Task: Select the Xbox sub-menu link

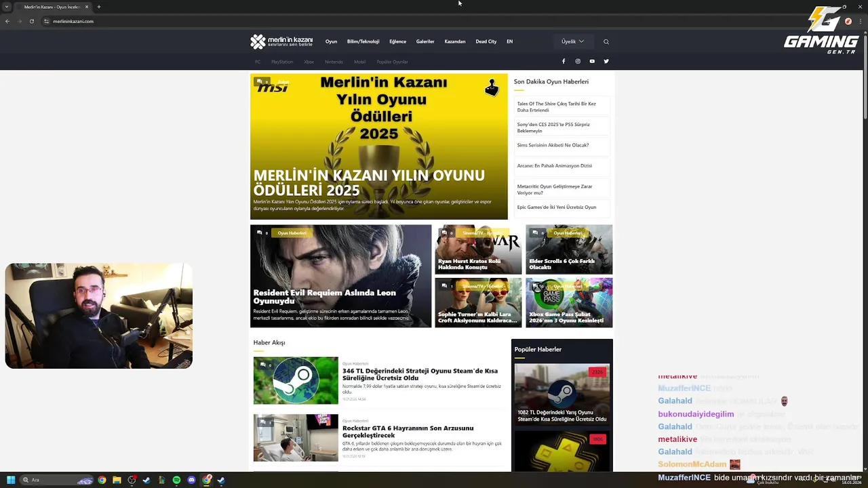Action: (309, 62)
